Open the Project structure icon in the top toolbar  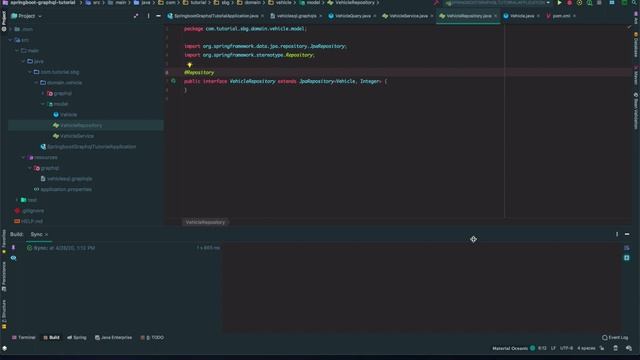[x=612, y=3]
